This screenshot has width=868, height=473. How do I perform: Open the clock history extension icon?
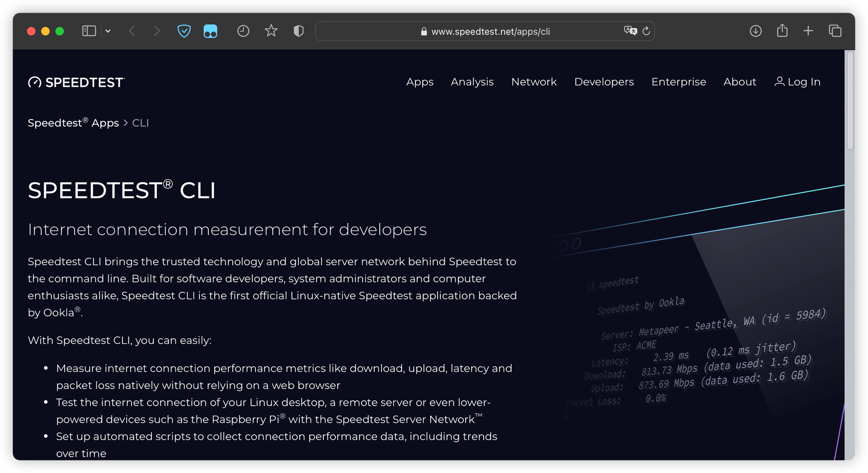coord(243,31)
